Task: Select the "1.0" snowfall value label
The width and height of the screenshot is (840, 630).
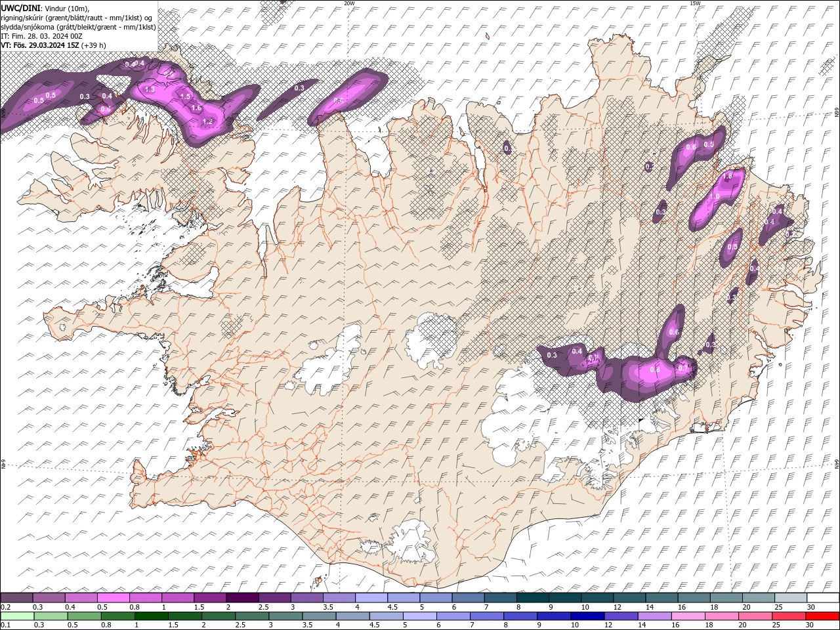Action: (715, 196)
